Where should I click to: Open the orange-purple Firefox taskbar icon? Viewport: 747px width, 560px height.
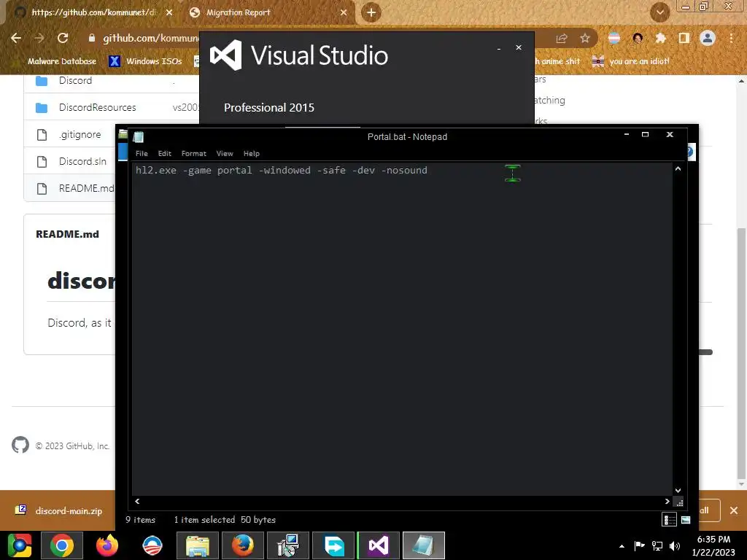[107, 545]
